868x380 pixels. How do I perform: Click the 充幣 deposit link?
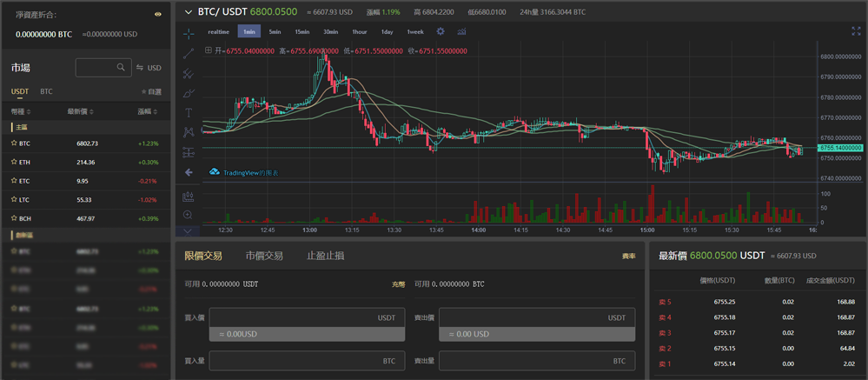pos(399,284)
